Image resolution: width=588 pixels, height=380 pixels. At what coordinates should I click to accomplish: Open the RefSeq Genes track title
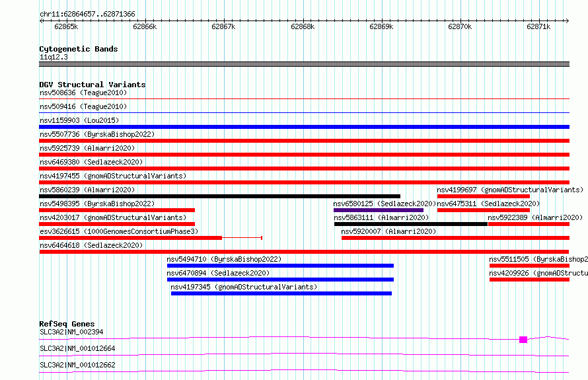pyautogui.click(x=67, y=324)
